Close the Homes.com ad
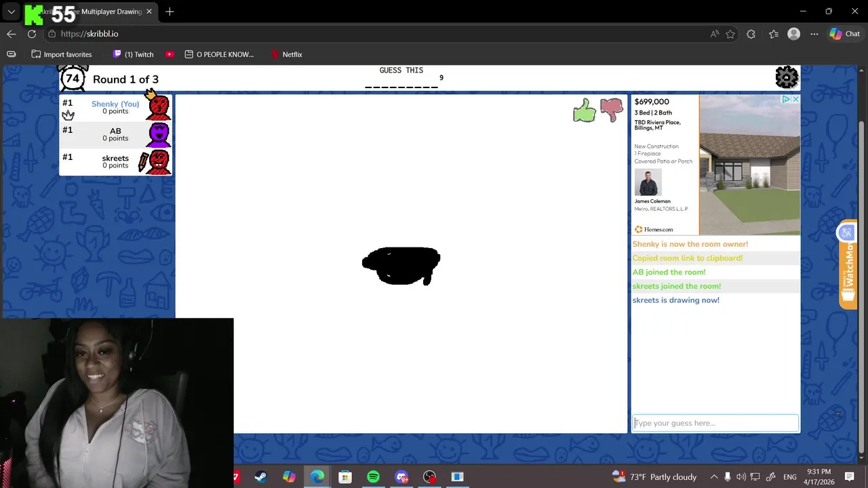Image resolution: width=868 pixels, height=488 pixels. [795, 99]
